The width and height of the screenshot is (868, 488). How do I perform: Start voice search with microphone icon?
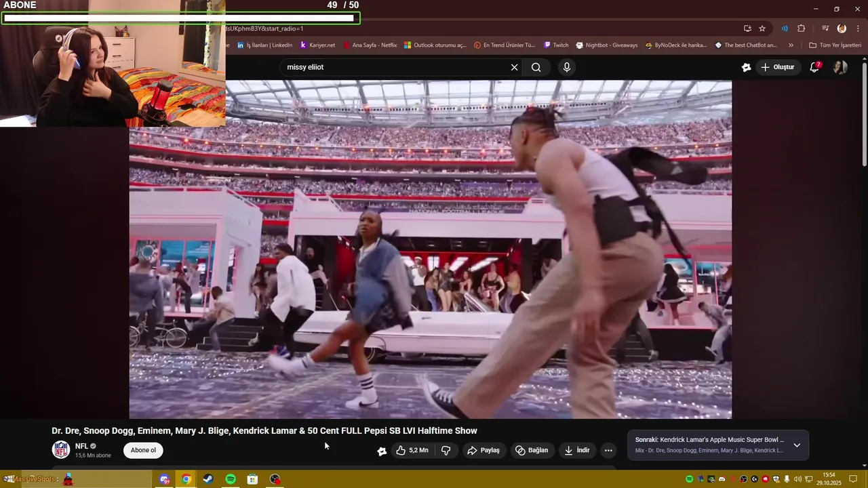567,67
